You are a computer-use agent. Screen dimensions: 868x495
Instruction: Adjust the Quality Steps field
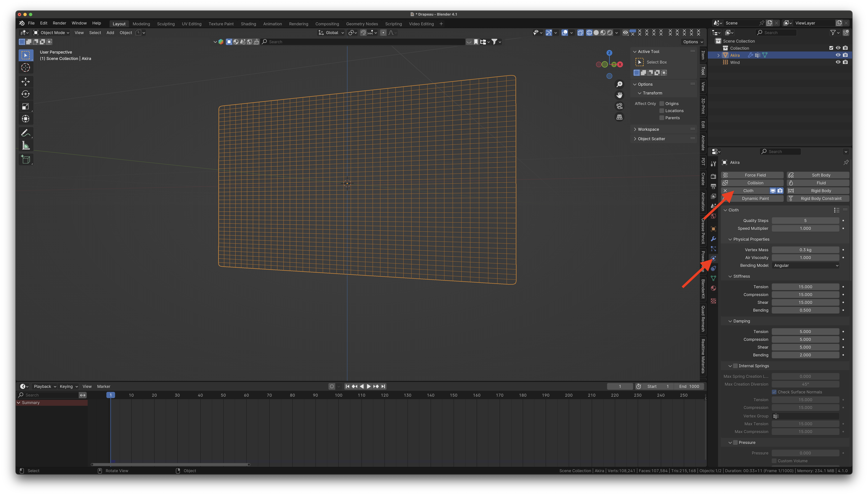click(805, 221)
